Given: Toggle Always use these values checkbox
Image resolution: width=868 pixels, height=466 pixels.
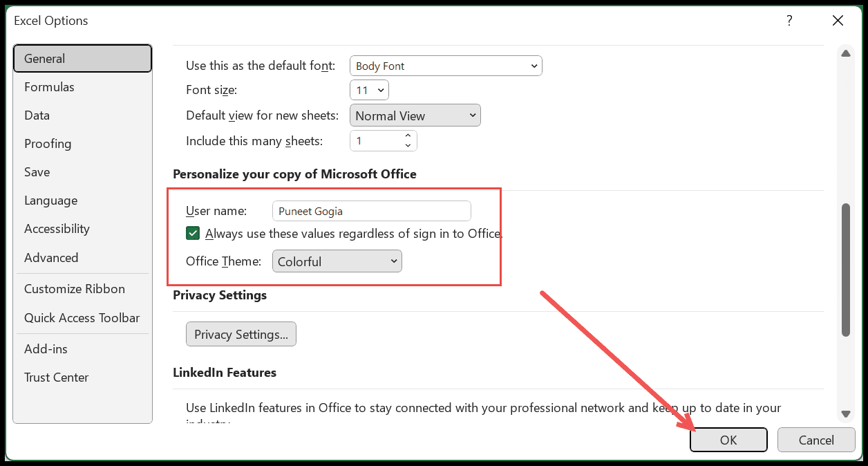Looking at the screenshot, I should click(x=194, y=234).
